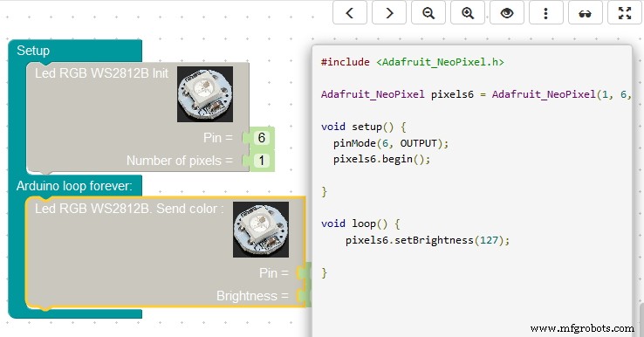Screen dimensions: 644x337
Task: Toggle the eye preview icon
Action: coord(507,13)
